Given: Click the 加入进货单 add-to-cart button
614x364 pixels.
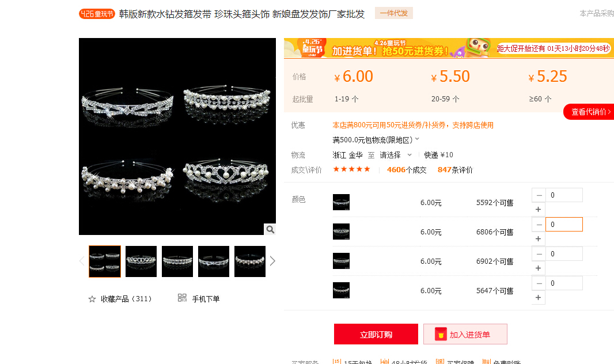Looking at the screenshot, I should coord(465,334).
